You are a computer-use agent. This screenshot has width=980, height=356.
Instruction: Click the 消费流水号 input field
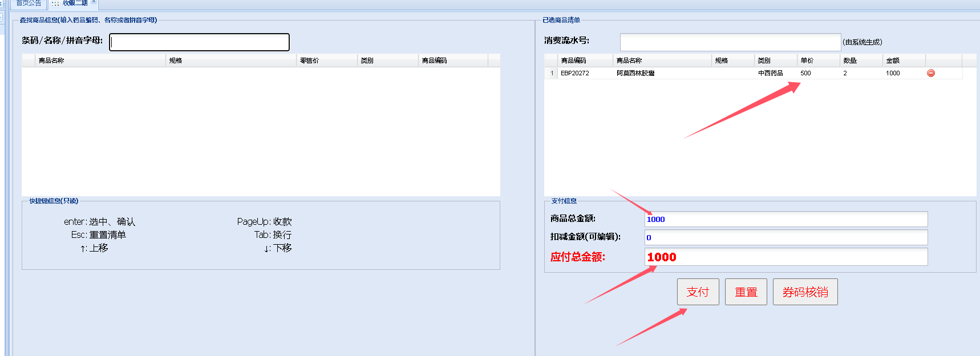(730, 42)
